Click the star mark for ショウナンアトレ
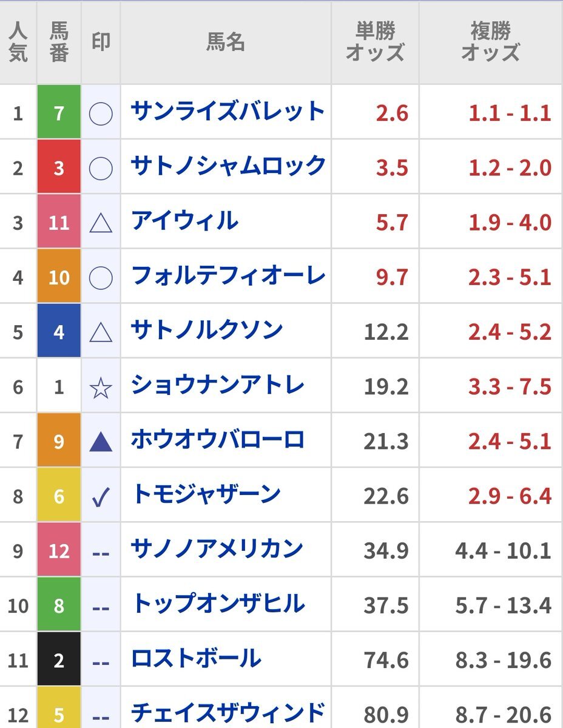The height and width of the screenshot is (728, 563). pyautogui.click(x=101, y=387)
